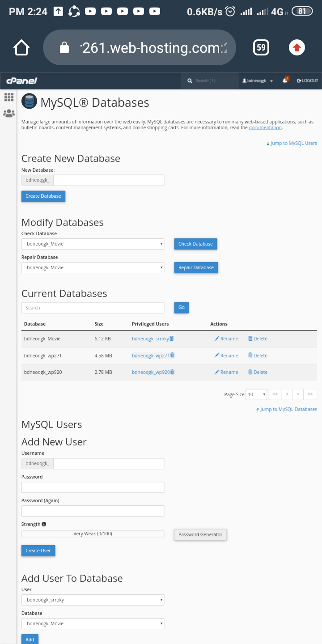
Task: Tap the browser home icon
Action: 21,47
